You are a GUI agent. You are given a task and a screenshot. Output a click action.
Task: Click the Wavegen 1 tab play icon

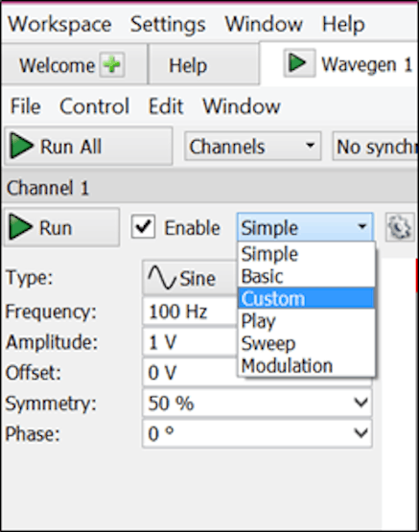(x=299, y=63)
